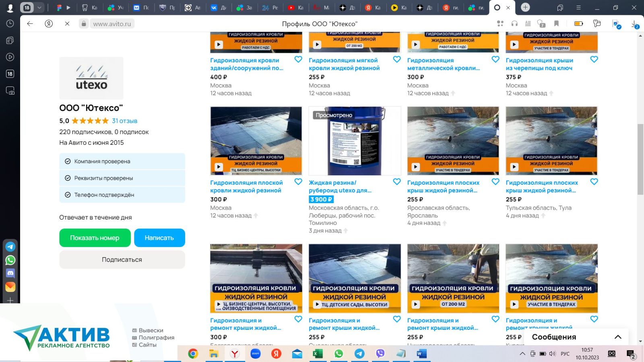The image size is (644, 362).
Task: Favorite the Гидроизоляция мягкой кровли listing
Action: click(x=397, y=59)
